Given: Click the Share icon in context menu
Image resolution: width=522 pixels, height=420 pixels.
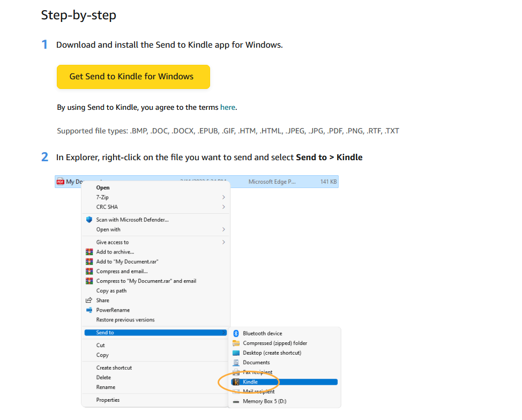Looking at the screenshot, I should [90, 301].
